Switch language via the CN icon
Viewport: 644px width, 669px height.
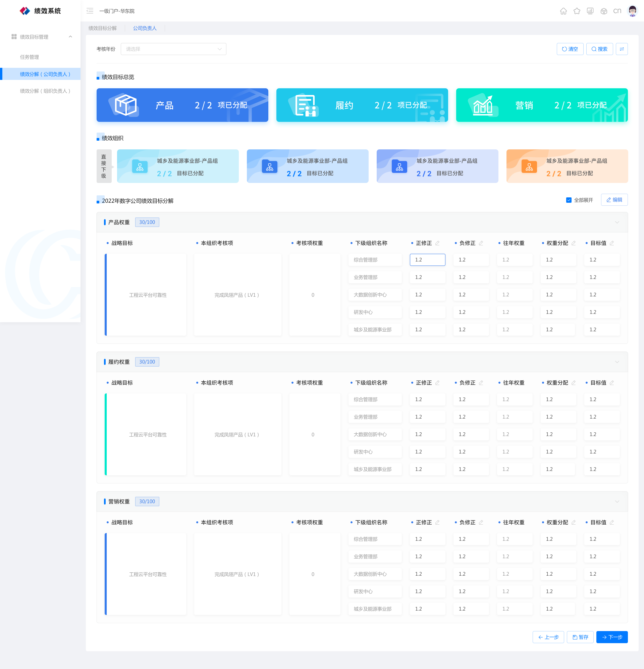tap(618, 11)
